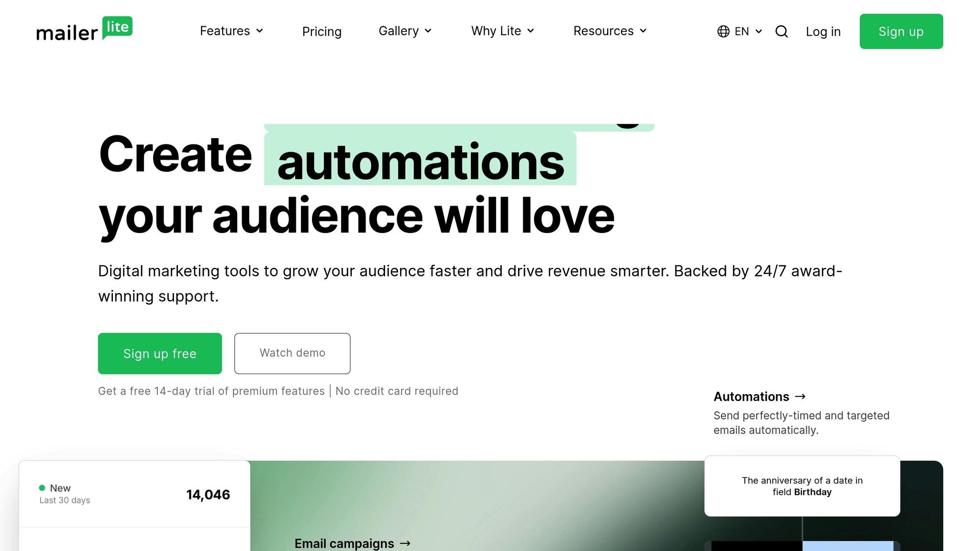This screenshot has height=551, width=980.
Task: Click the Log in link
Action: click(823, 32)
